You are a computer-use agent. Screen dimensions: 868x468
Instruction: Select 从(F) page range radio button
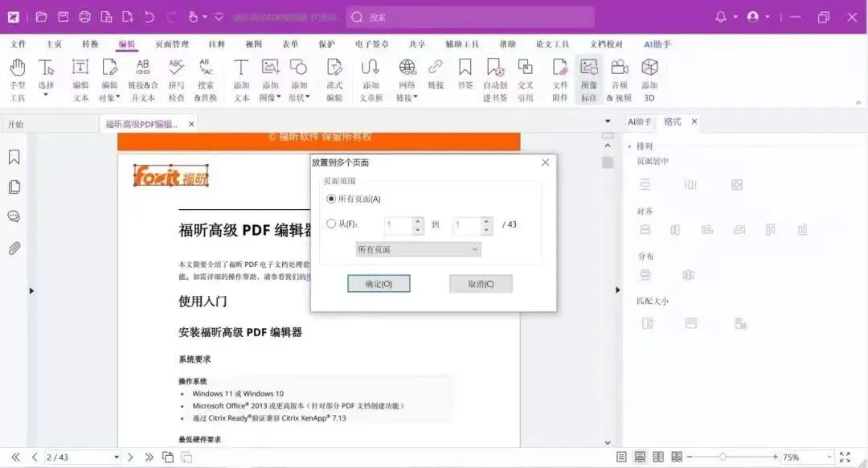click(331, 224)
